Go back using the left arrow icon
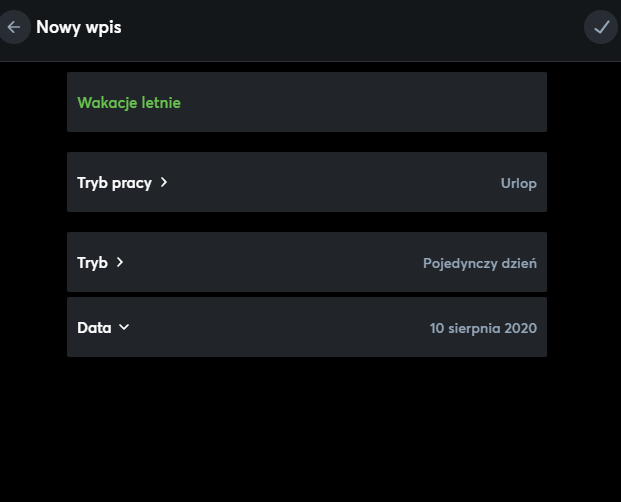The height and width of the screenshot is (502, 621). (x=13, y=27)
